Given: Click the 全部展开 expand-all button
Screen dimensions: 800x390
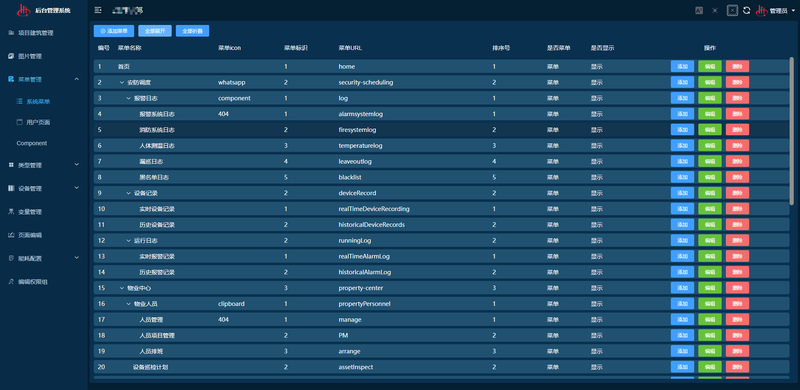Looking at the screenshot, I should coord(155,31).
